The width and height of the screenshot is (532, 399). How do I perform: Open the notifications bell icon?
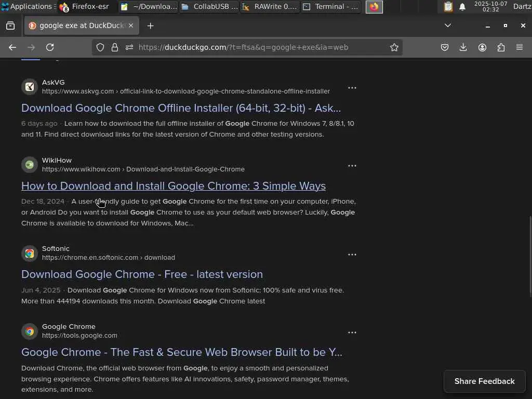pyautogui.click(x=462, y=7)
